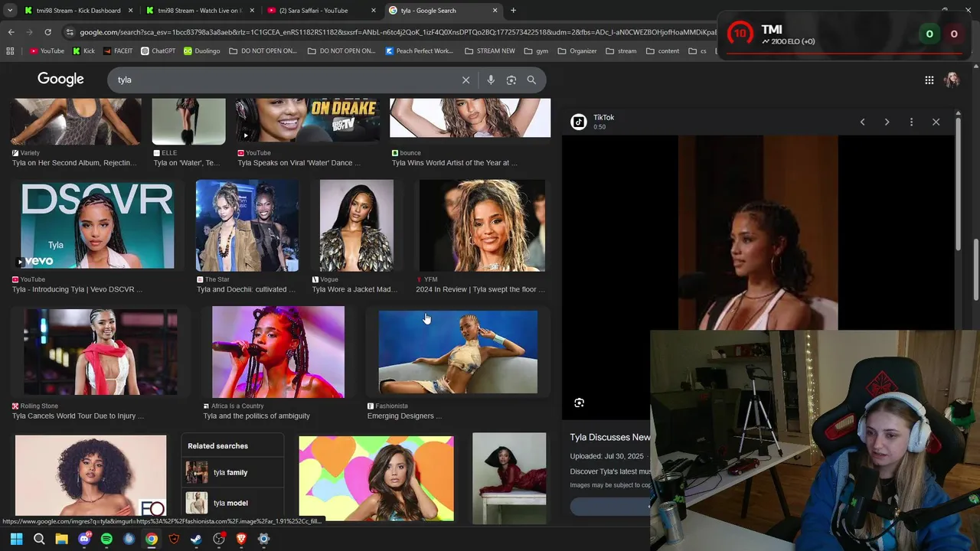Open Vogue Tyla jacket image
Image resolution: width=980 pixels, height=551 pixels.
click(356, 226)
